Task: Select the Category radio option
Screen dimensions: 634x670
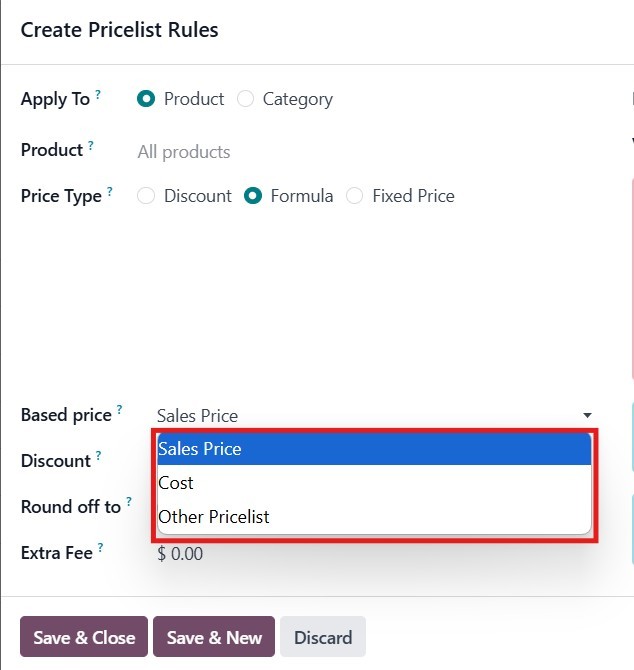Action: pos(246,99)
